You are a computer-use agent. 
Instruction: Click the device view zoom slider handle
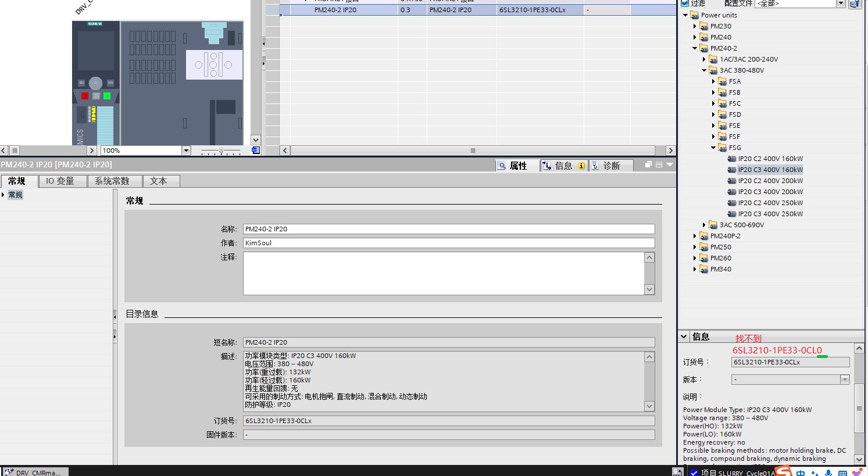(x=221, y=151)
